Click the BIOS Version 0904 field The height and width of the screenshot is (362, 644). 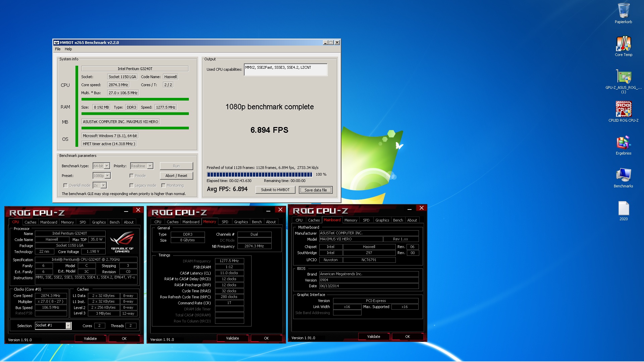tap(369, 280)
